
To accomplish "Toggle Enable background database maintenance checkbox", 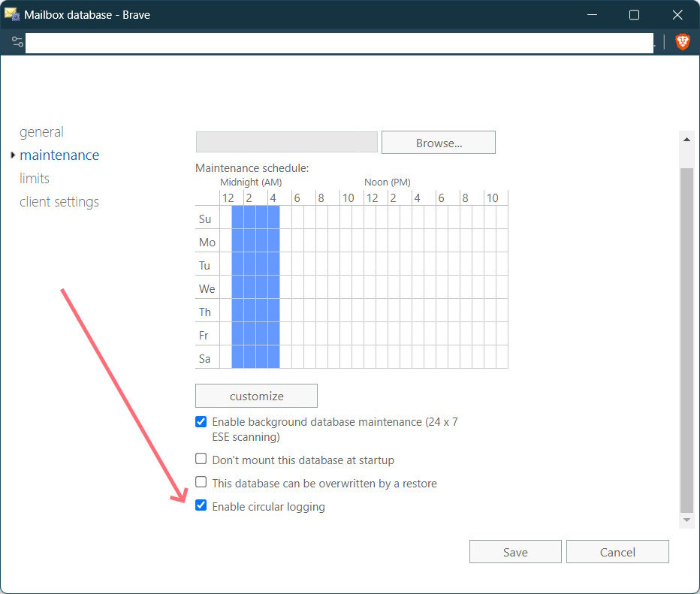I will point(201,422).
